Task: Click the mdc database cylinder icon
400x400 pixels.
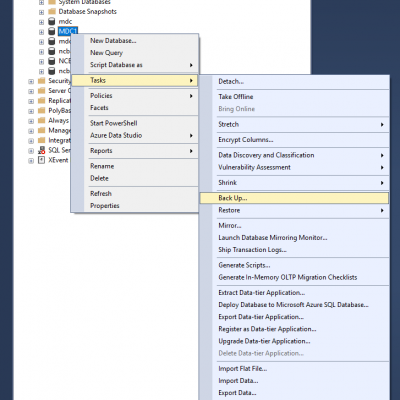Action: 52,22
